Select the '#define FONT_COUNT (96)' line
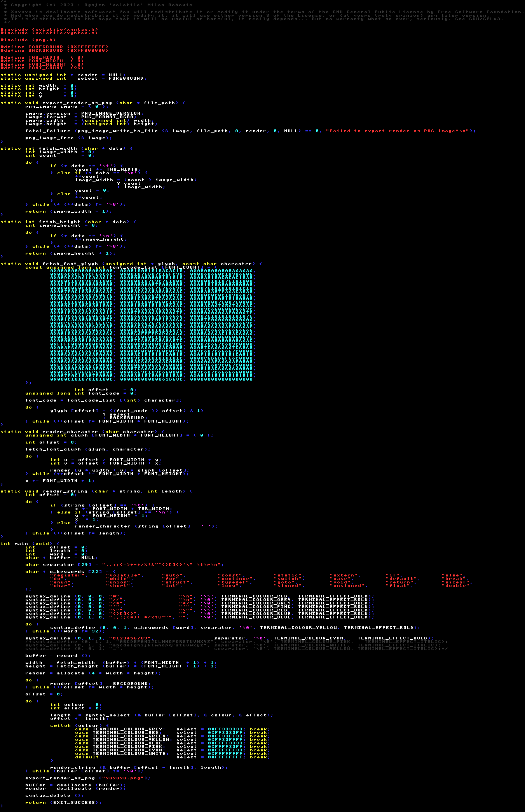 (x=42, y=68)
